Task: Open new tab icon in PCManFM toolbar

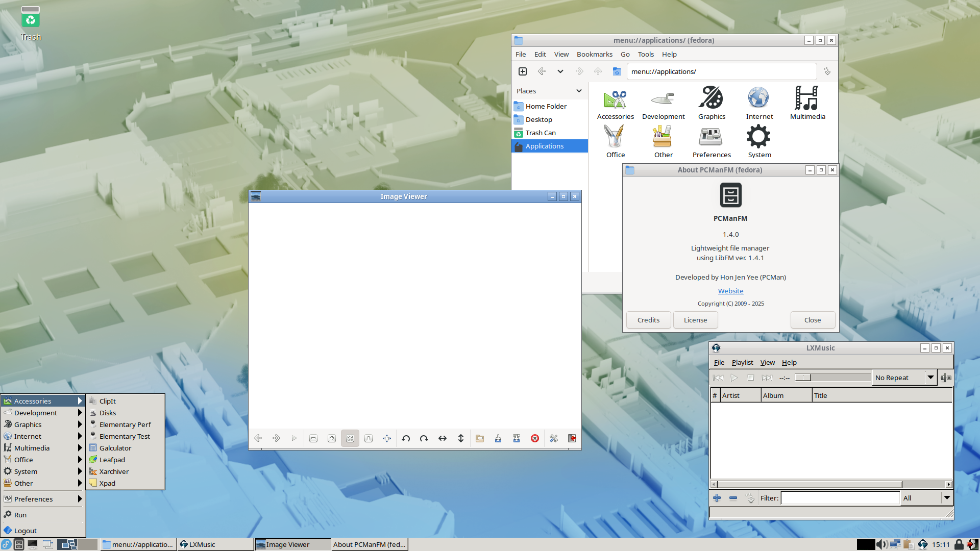Action: coord(523,71)
